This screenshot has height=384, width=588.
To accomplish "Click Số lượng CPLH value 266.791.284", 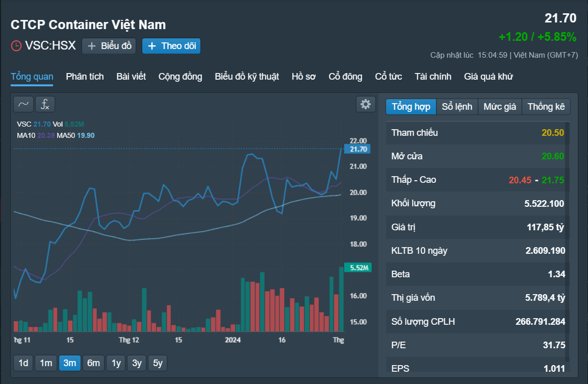I will click(x=540, y=322).
